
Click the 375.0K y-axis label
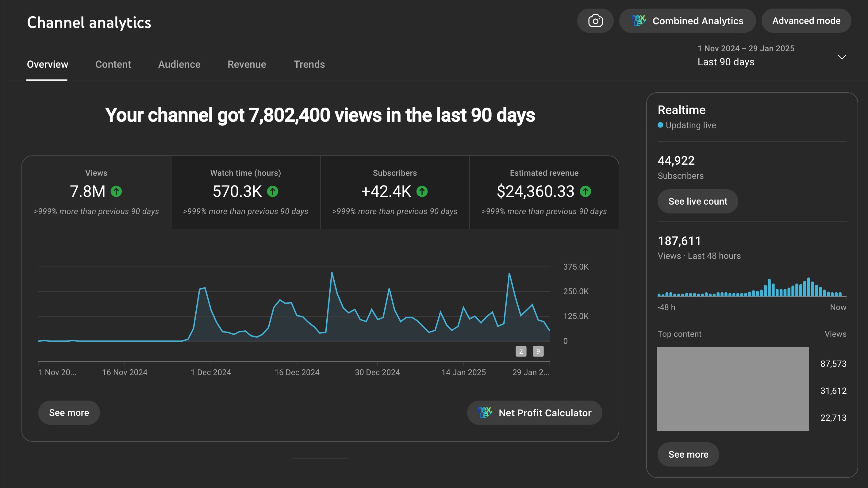pos(576,267)
